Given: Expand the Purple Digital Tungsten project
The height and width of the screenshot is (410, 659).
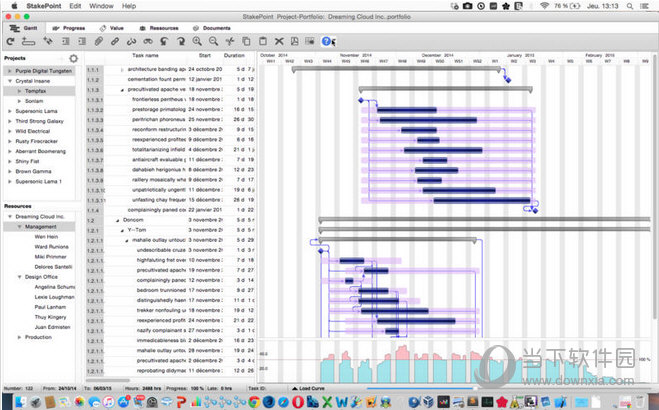Looking at the screenshot, I should click(x=10, y=71).
